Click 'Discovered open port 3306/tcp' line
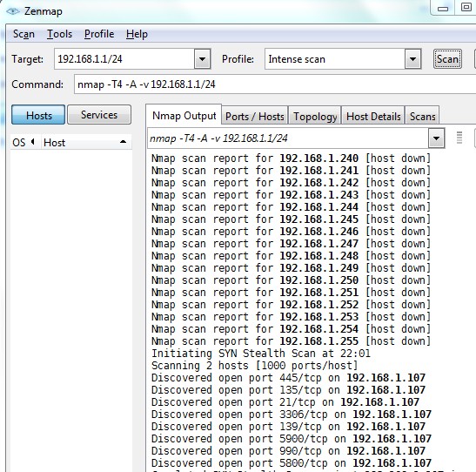This screenshot has width=476, height=472. pyautogui.click(x=292, y=415)
